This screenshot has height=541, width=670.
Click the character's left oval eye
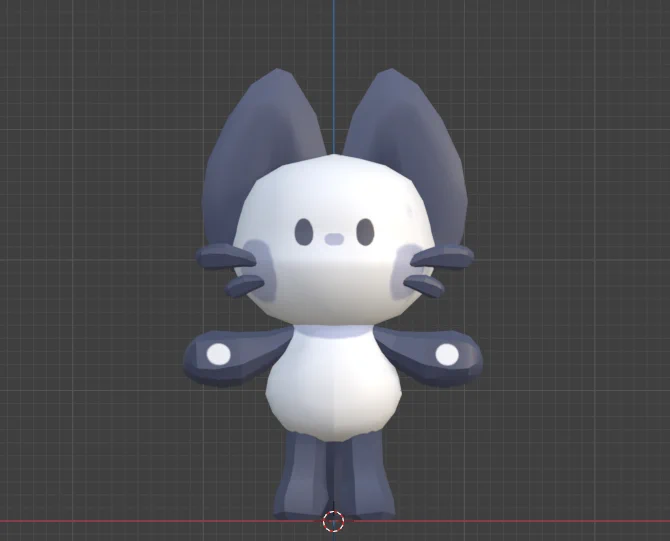pos(304,232)
